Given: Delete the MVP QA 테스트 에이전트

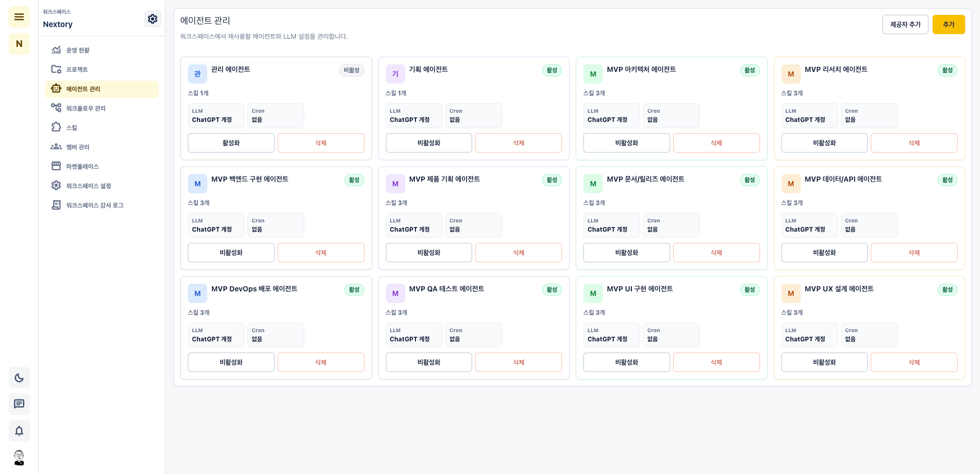Looking at the screenshot, I should point(519,362).
